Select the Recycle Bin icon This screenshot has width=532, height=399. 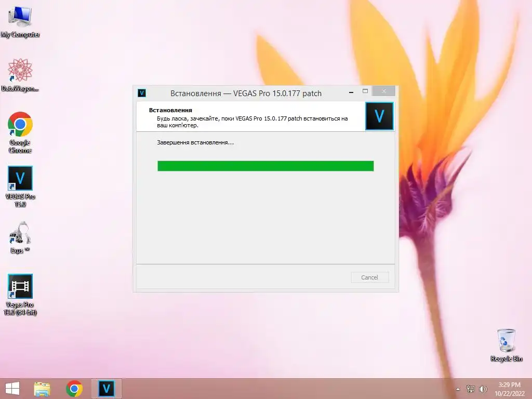coord(506,345)
